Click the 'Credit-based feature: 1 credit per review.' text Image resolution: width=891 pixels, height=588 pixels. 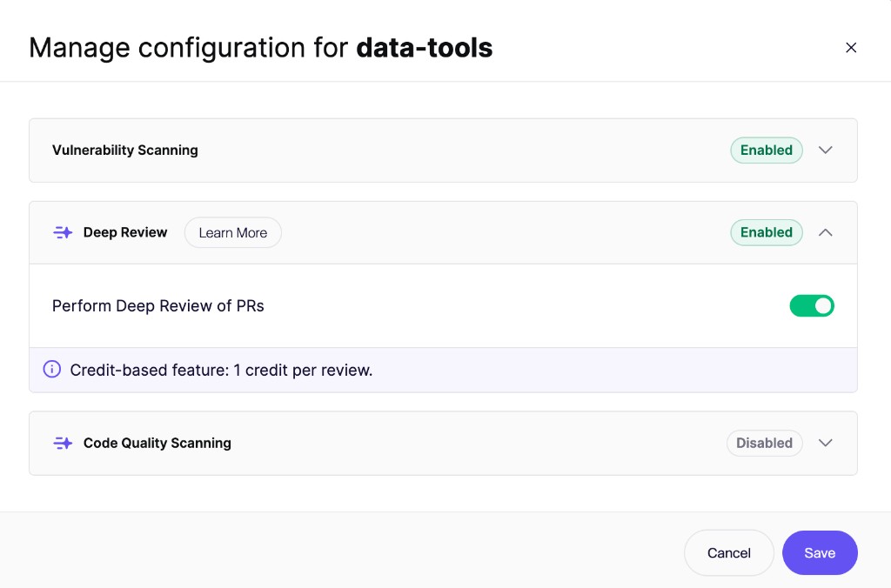[221, 370]
